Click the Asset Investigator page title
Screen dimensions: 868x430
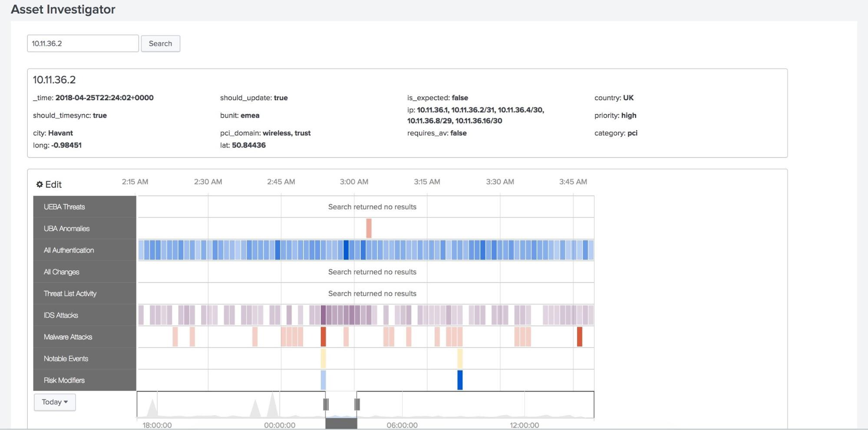(63, 9)
